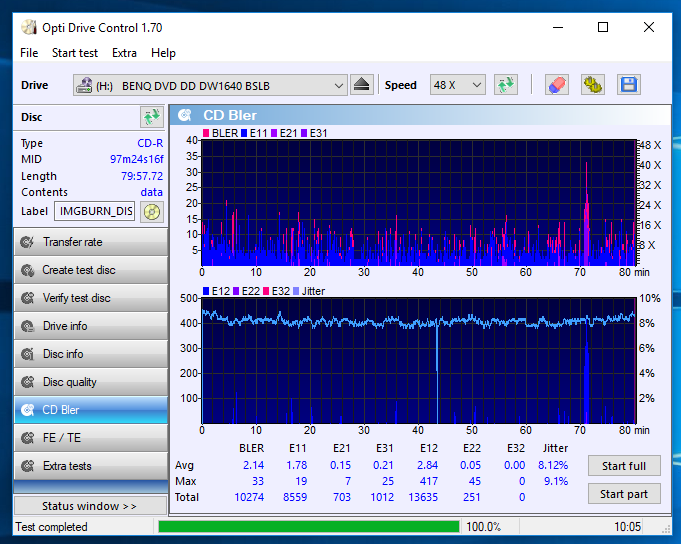Click the disc type value CD-R
This screenshot has width=681, height=544.
(x=150, y=143)
